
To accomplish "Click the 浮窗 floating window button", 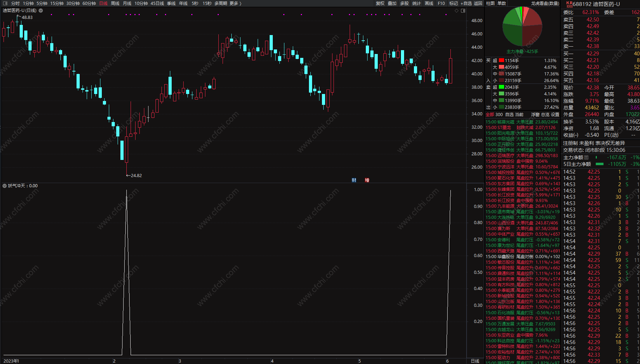I will coord(535,115).
